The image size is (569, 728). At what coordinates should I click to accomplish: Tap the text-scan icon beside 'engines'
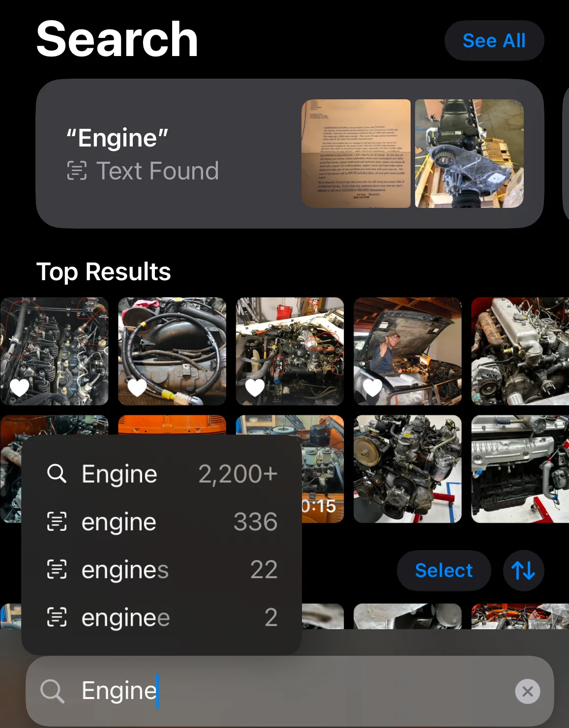(x=57, y=569)
